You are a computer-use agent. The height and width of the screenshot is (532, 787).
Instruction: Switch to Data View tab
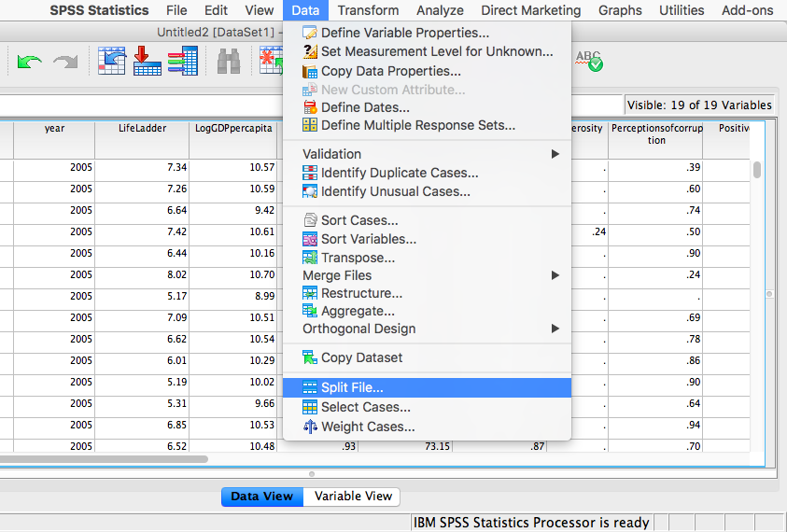point(262,497)
